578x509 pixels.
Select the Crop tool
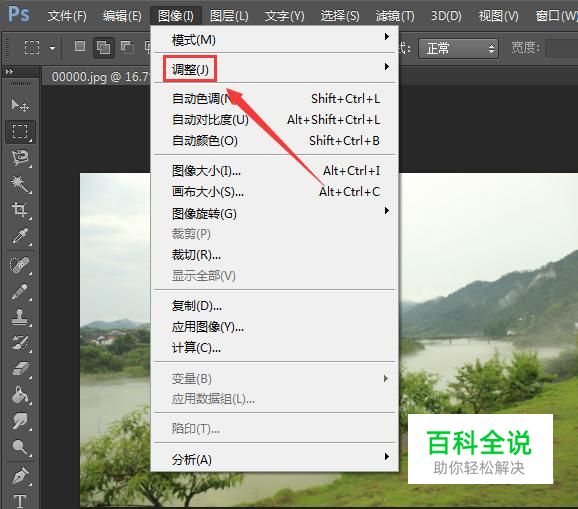(x=20, y=210)
